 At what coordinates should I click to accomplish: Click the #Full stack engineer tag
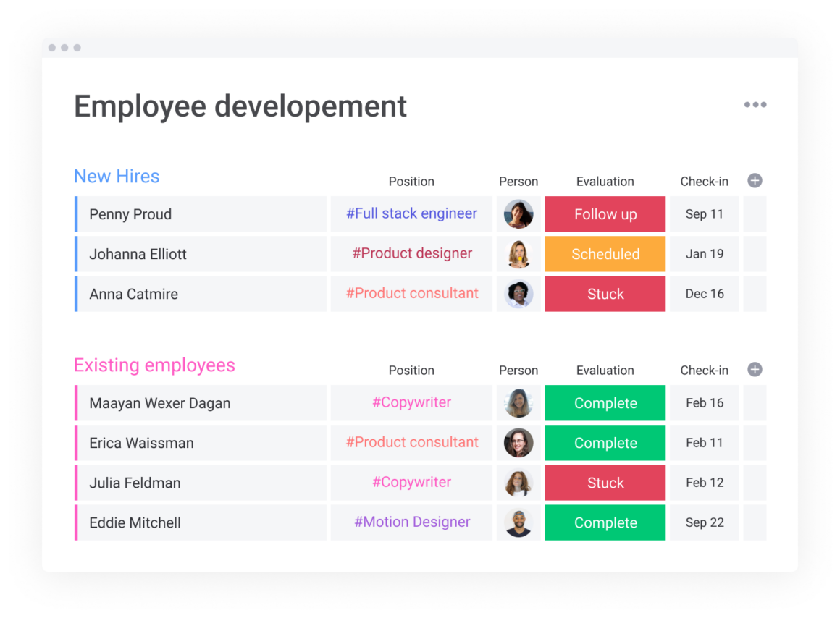point(411,213)
